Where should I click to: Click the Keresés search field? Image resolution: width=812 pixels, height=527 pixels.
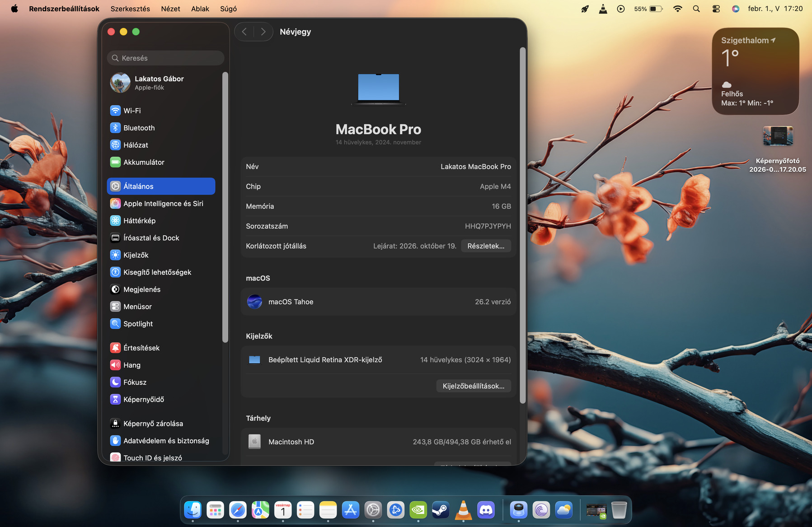pyautogui.click(x=165, y=58)
